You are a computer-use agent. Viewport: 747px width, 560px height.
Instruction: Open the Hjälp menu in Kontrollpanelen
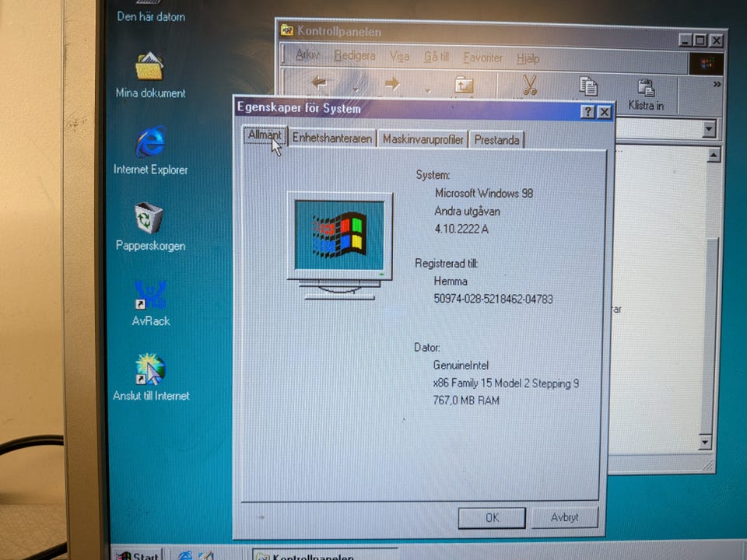pyautogui.click(x=528, y=58)
